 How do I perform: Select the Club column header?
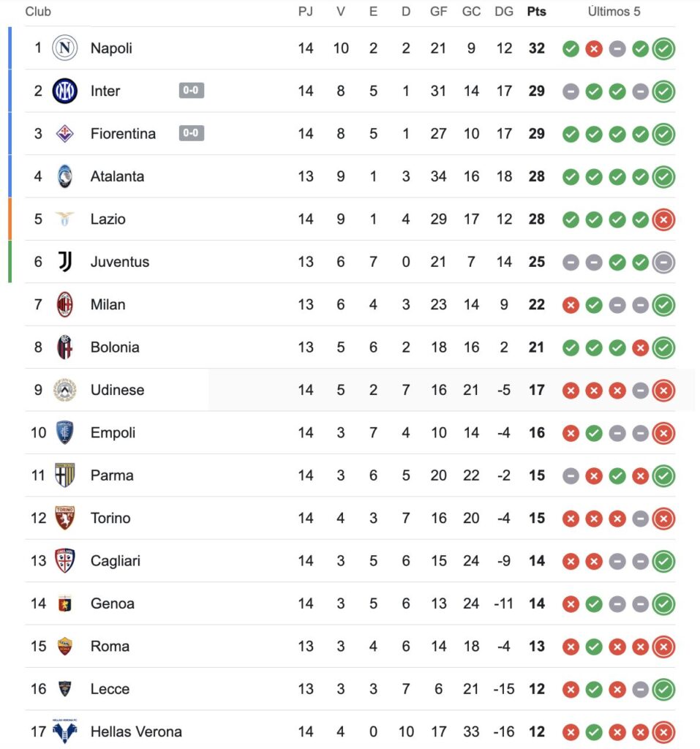tap(38, 12)
